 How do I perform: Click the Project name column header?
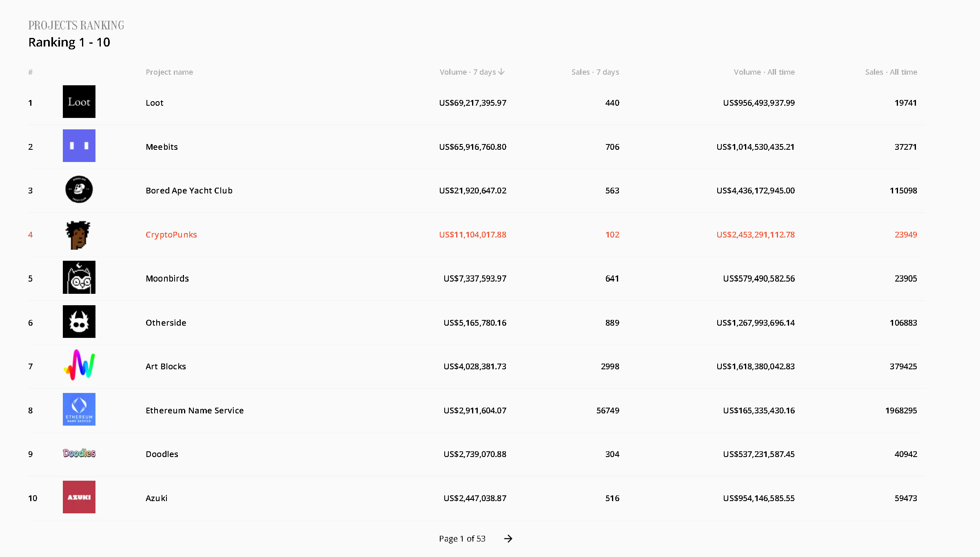(169, 72)
